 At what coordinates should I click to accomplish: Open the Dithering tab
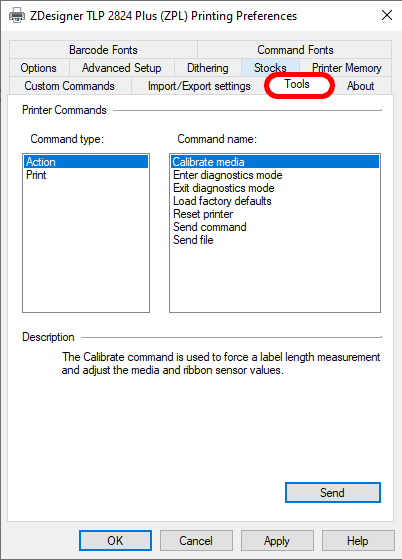[208, 68]
